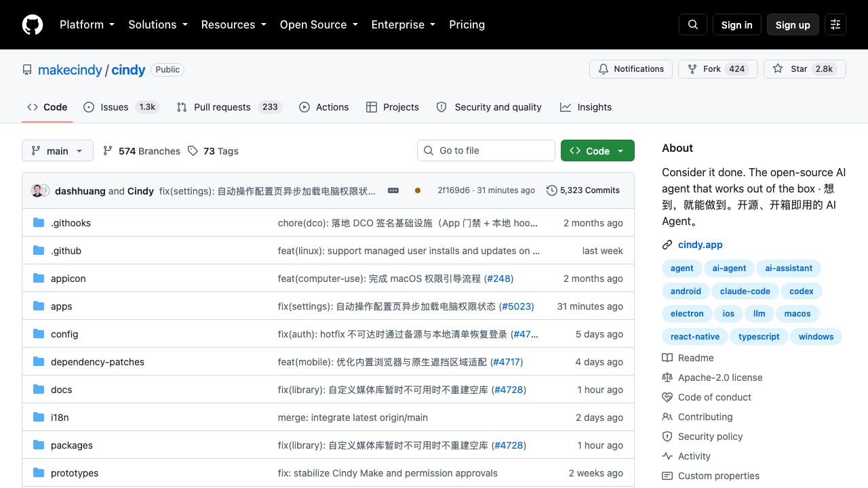Click the repository icon beside makecindy
The width and height of the screenshot is (868, 488).
[x=27, y=70]
